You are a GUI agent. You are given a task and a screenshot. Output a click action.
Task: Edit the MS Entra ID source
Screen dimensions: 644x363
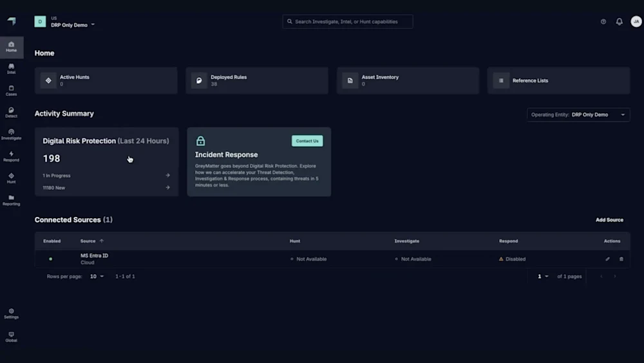pyautogui.click(x=607, y=259)
